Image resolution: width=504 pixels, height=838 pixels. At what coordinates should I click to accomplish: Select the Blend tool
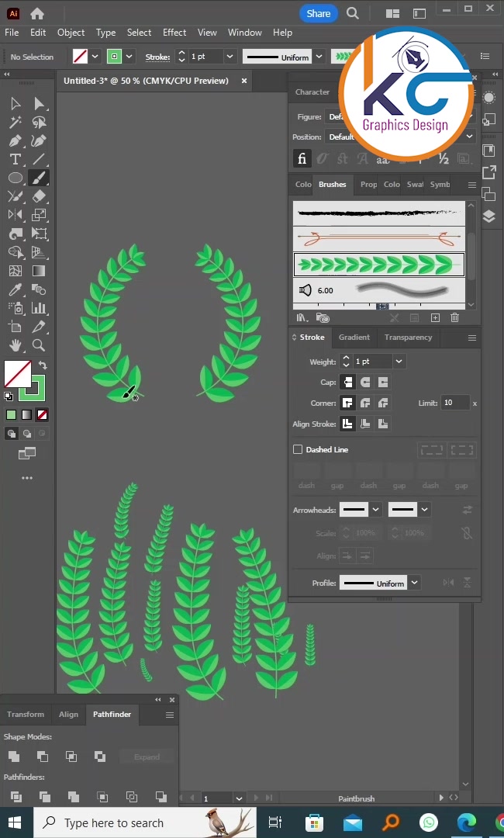39,289
